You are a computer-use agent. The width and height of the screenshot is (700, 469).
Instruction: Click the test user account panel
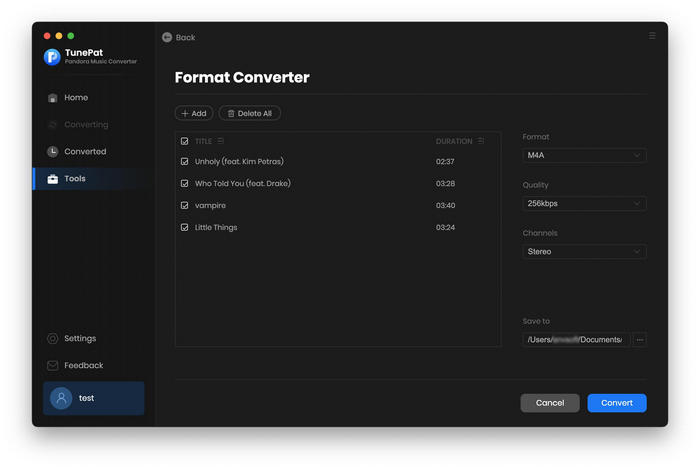pyautogui.click(x=94, y=398)
